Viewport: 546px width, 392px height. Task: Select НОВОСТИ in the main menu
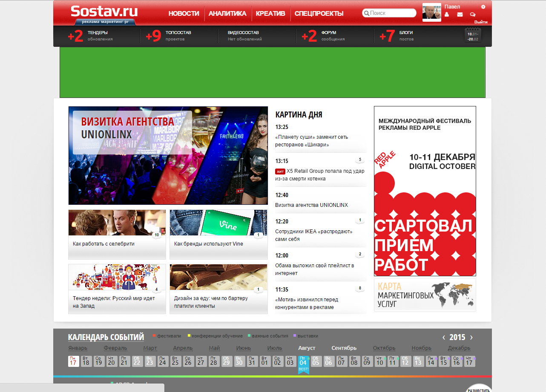[184, 13]
